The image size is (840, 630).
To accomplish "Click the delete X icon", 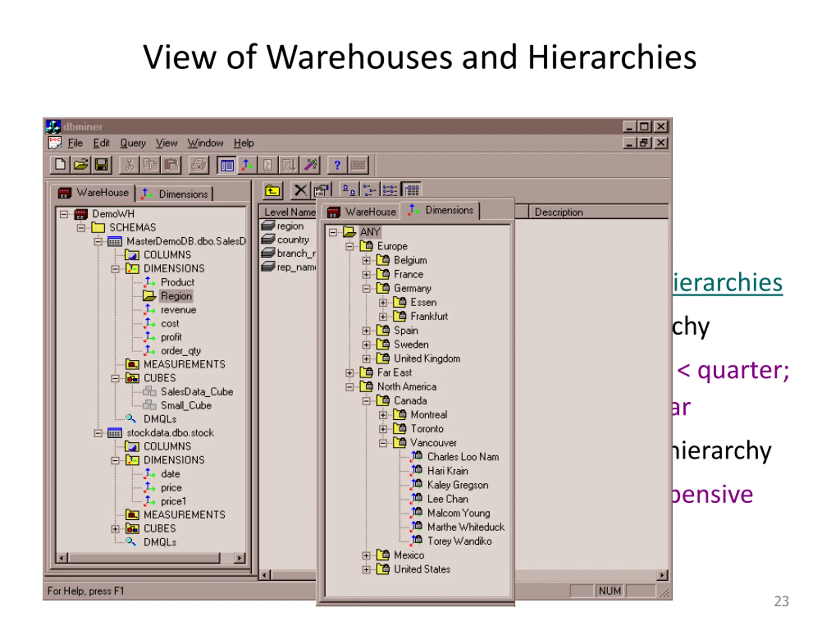I will [x=300, y=190].
